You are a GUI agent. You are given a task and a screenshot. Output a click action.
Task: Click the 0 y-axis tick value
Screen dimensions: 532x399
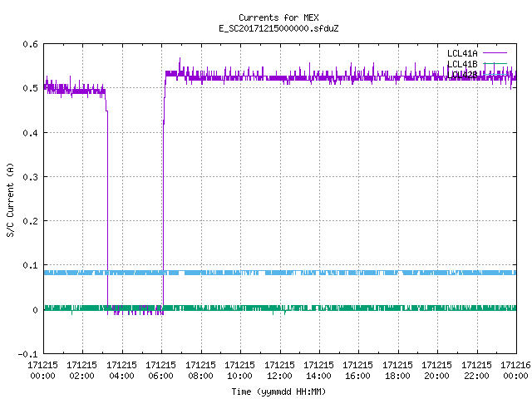[x=35, y=310]
